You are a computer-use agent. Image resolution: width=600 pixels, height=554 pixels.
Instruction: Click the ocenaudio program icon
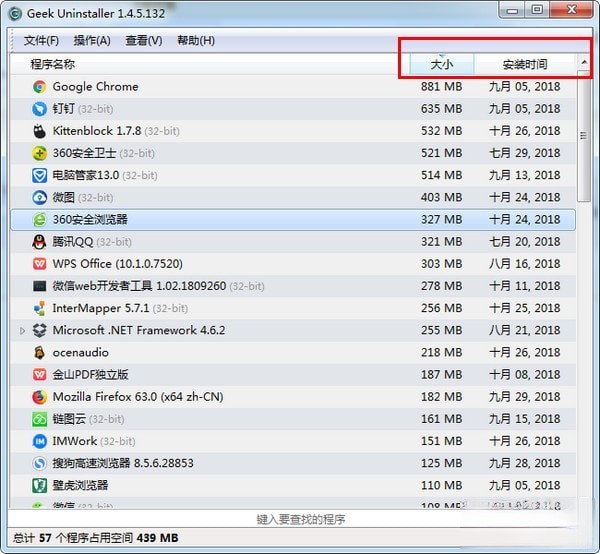click(39, 353)
